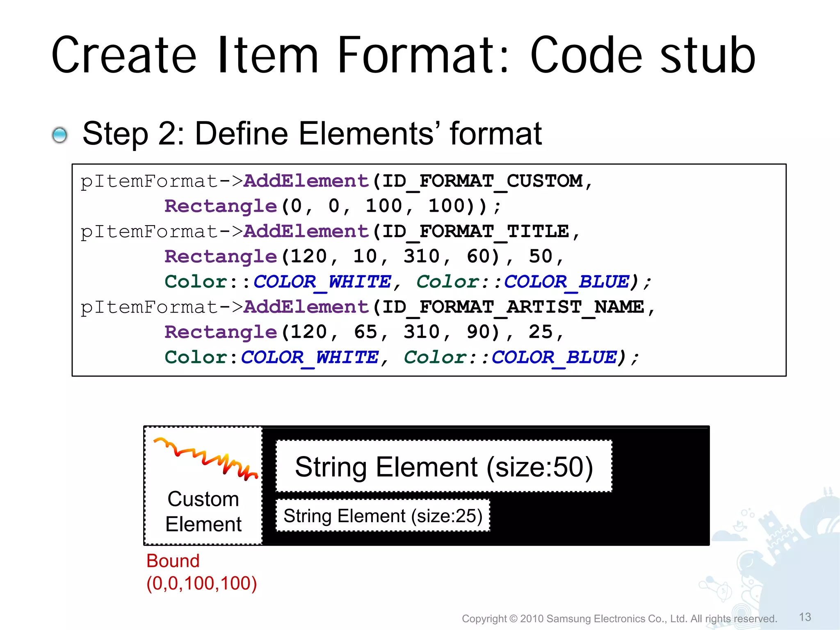Select the 'String Element (size:25)' box
The image size is (840, 630).
coord(383,516)
